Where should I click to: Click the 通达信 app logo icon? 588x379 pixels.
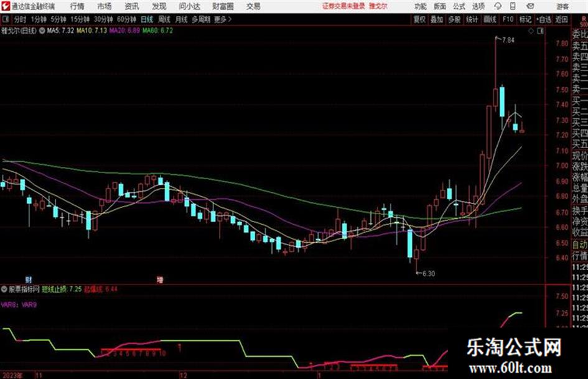(x=5, y=6)
